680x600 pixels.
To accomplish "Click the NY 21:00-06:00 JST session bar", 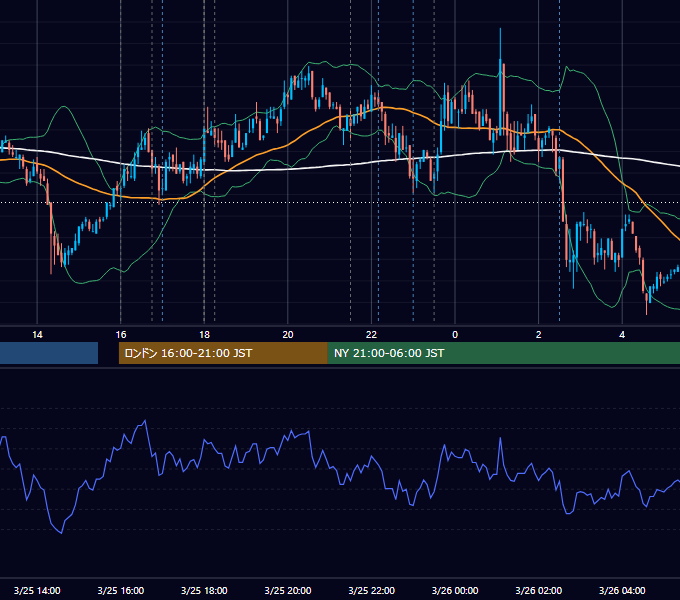I will pyautogui.click(x=503, y=353).
